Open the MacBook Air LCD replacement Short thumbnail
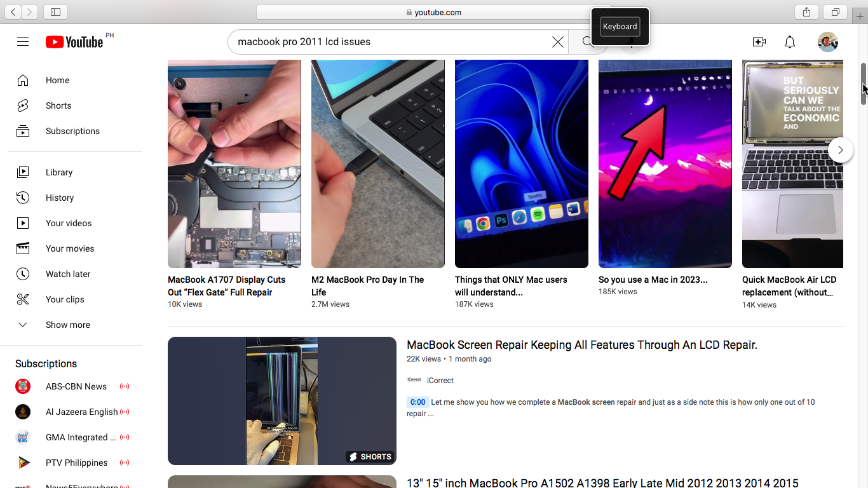The image size is (868, 488). click(792, 164)
